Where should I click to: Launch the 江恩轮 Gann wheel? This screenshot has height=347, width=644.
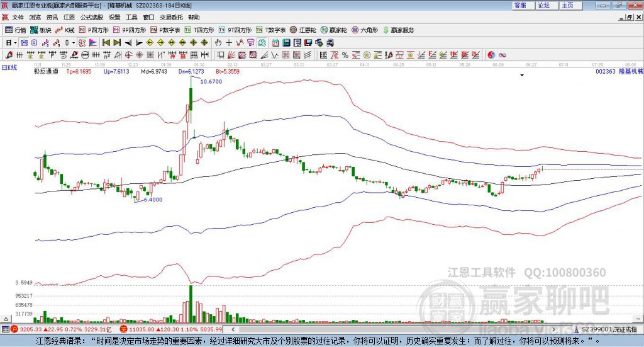point(303,30)
